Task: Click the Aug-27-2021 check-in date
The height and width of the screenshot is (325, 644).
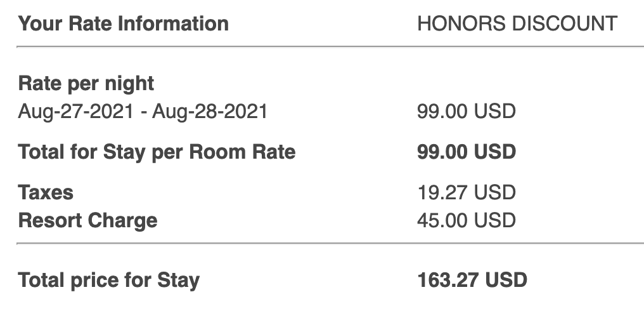Action: (x=75, y=112)
